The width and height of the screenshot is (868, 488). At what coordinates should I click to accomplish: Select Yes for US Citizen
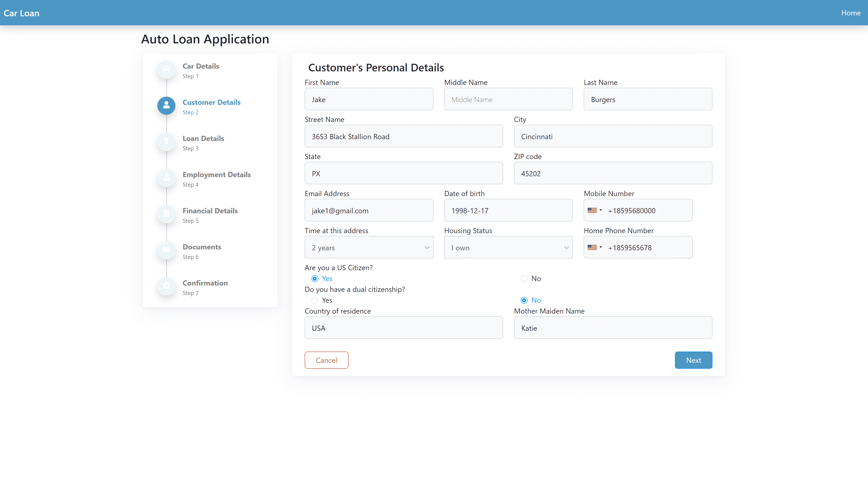pos(315,279)
